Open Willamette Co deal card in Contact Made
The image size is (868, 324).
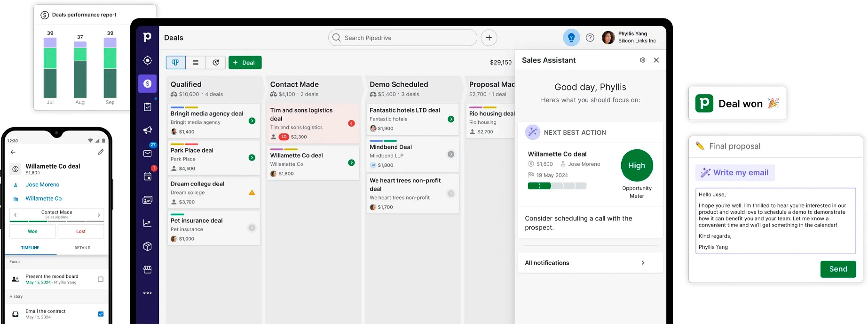pyautogui.click(x=313, y=163)
